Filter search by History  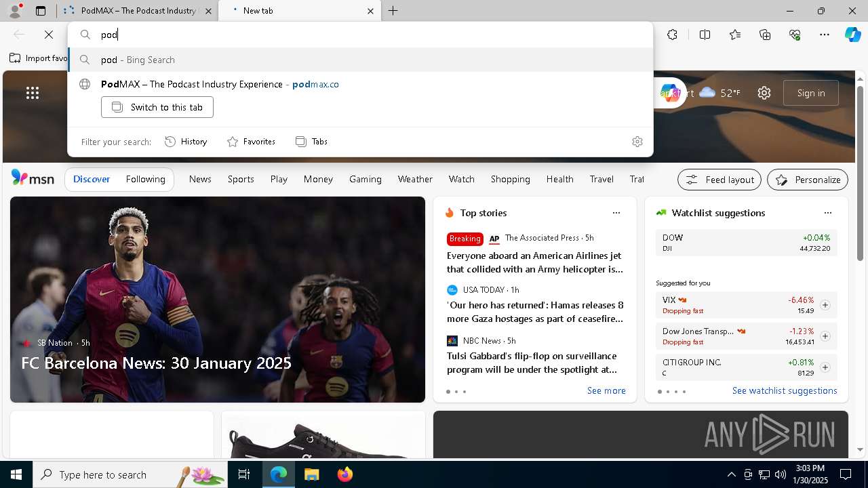(186, 142)
